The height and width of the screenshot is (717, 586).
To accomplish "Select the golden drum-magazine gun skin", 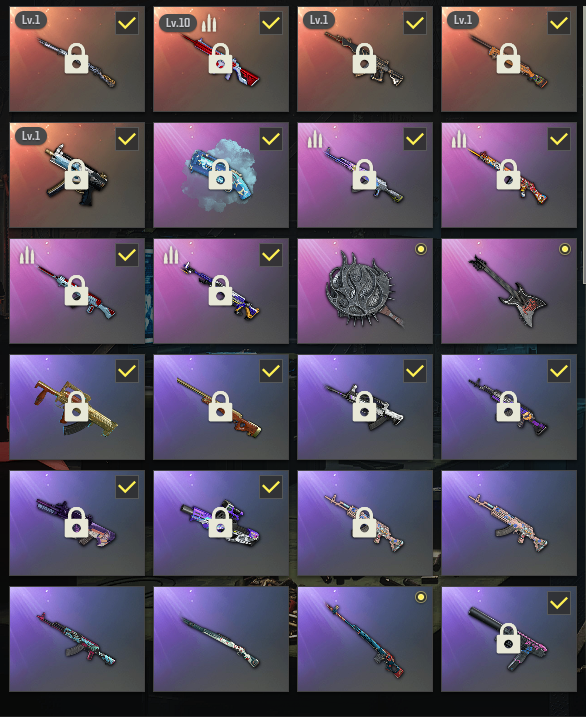I will tap(77, 407).
